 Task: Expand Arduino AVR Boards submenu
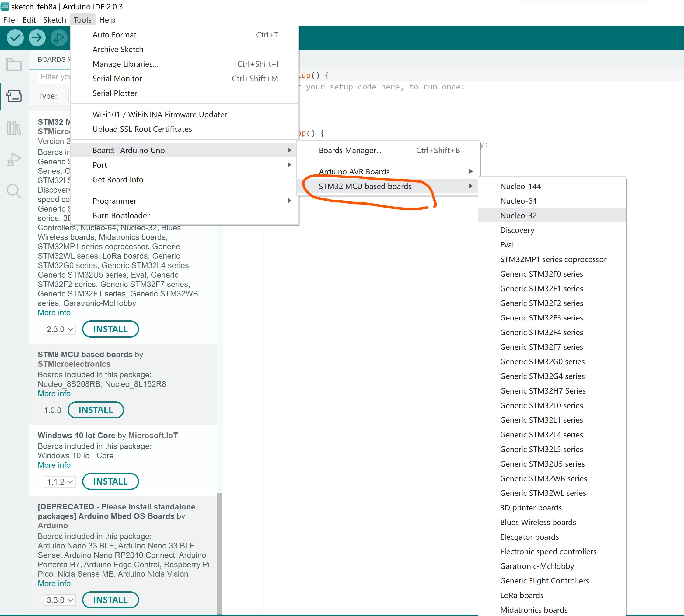click(388, 172)
